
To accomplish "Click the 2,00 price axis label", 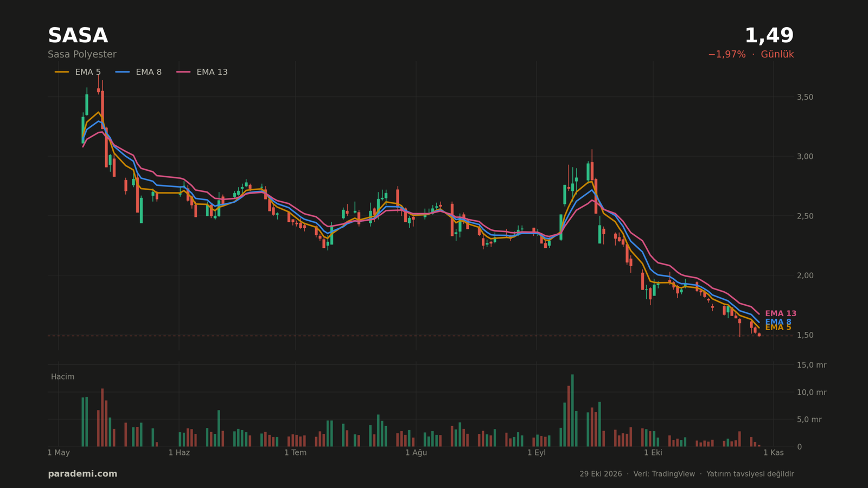I will coord(805,275).
